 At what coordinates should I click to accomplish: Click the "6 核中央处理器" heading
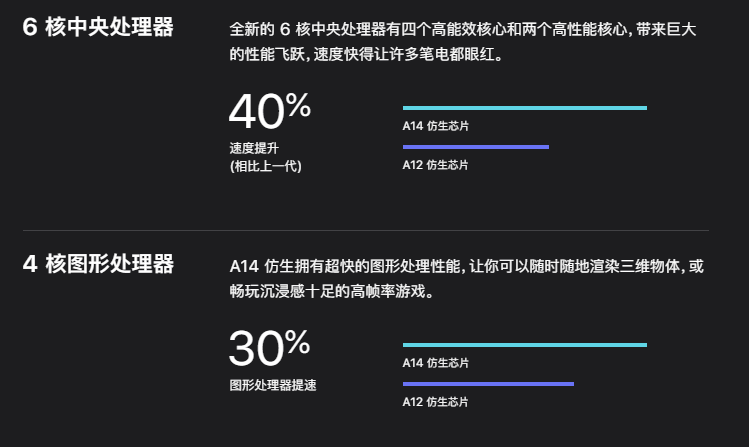[98, 27]
